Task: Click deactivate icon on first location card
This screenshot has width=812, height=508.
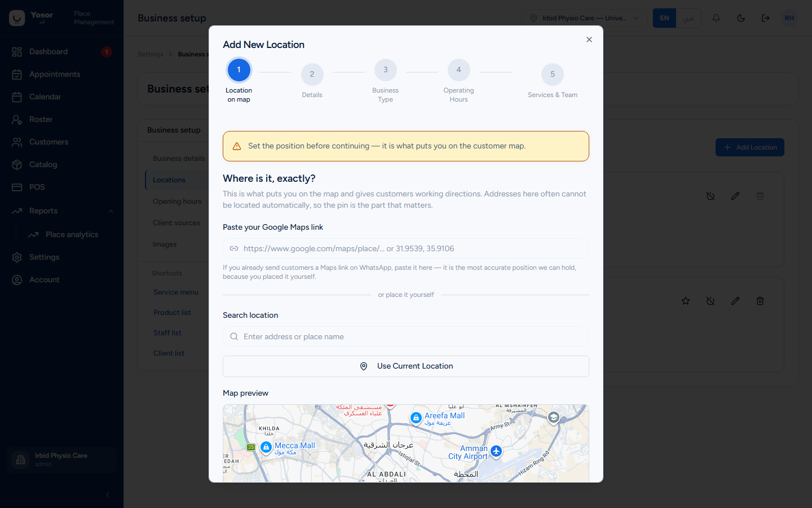Action: (710, 196)
